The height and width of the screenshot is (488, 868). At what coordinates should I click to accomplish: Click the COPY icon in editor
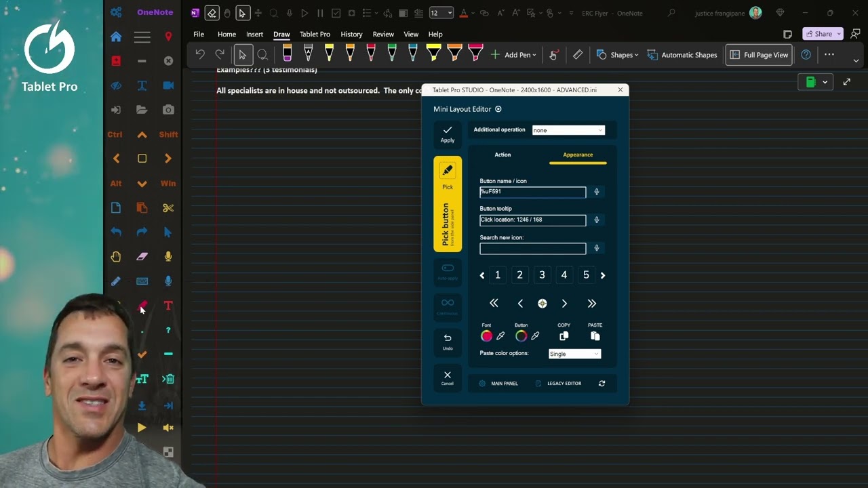pos(564,335)
